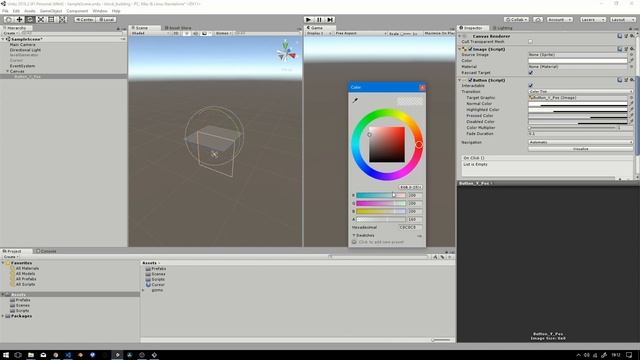Open Gizmos dropdown in Scene view

(x=223, y=33)
